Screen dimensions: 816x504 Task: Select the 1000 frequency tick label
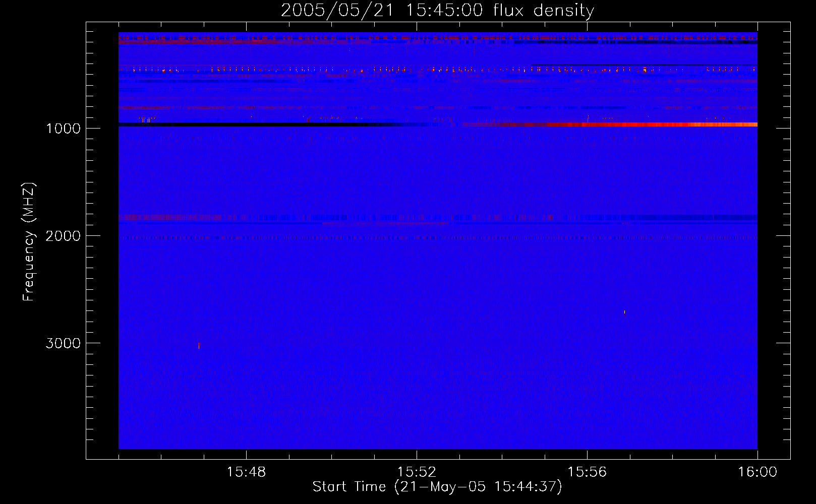coord(63,129)
